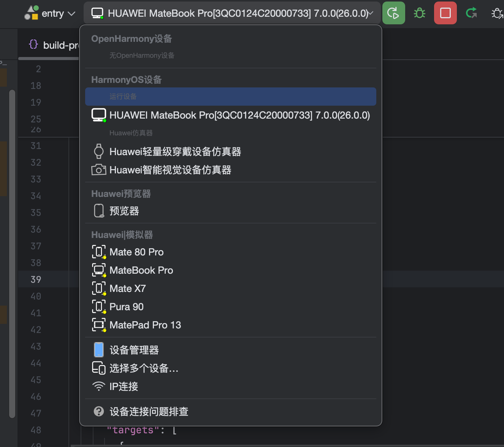Click the Mate X7 emulator icon
This screenshot has height=447, width=504.
pyautogui.click(x=99, y=288)
